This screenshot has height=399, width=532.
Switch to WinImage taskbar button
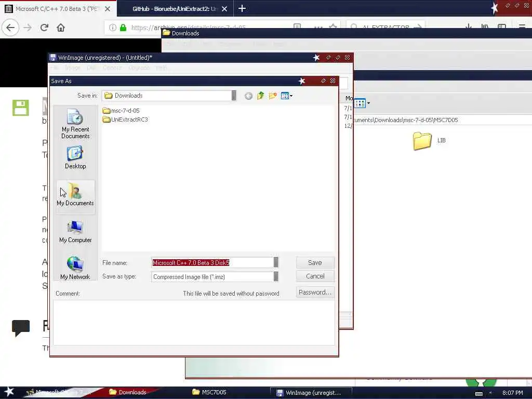(311, 393)
